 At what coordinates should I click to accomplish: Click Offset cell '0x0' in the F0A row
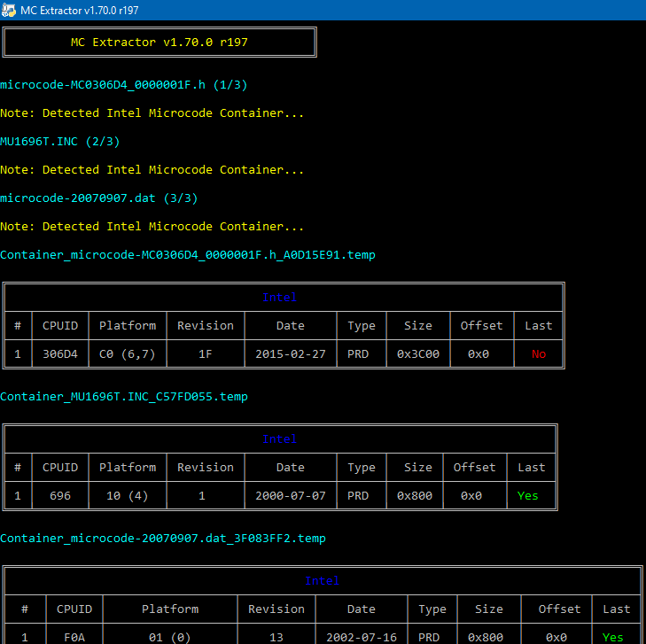[556, 638]
